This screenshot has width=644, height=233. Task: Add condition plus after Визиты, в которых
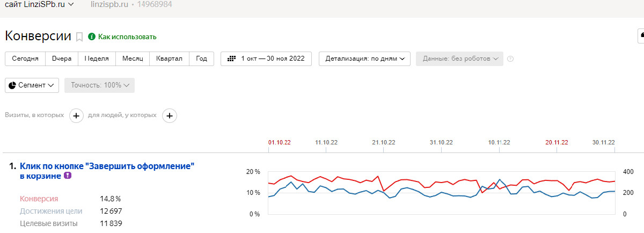(x=76, y=115)
